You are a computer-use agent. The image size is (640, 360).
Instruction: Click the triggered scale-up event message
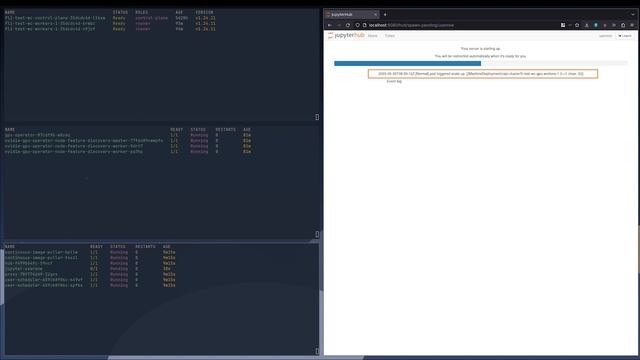483,74
